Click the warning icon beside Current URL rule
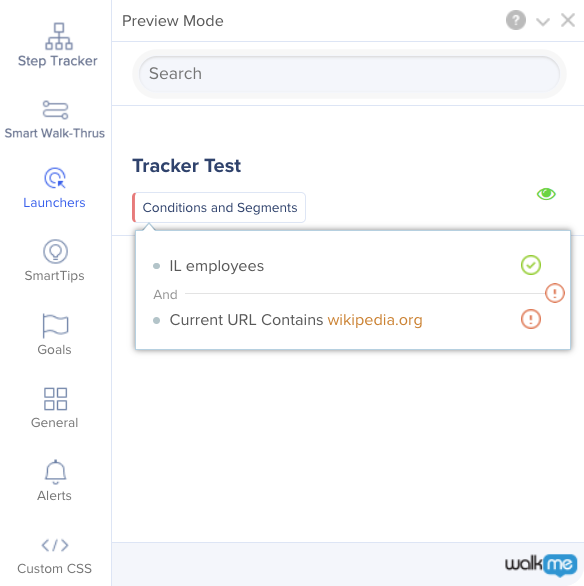The image size is (584, 586). coord(531,319)
